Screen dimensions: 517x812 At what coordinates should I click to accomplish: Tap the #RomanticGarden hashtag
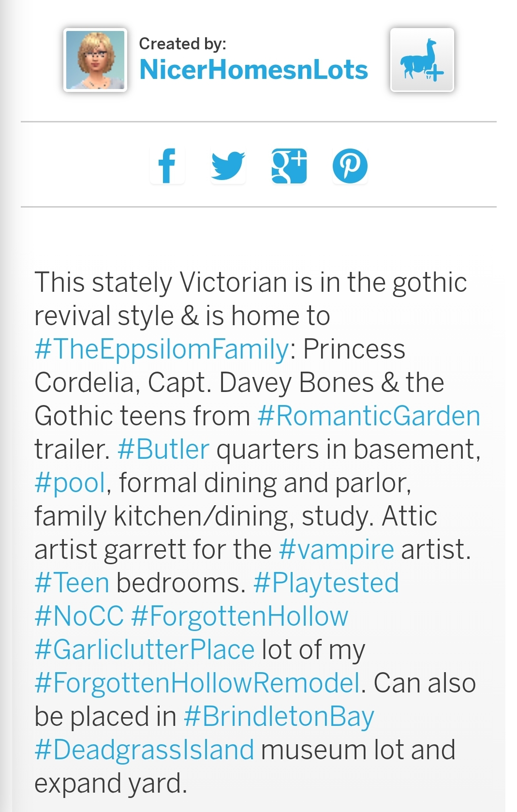click(369, 416)
